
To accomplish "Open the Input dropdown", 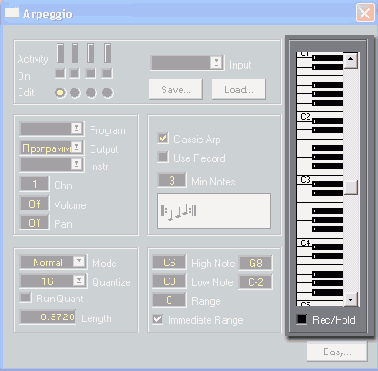I will point(187,63).
